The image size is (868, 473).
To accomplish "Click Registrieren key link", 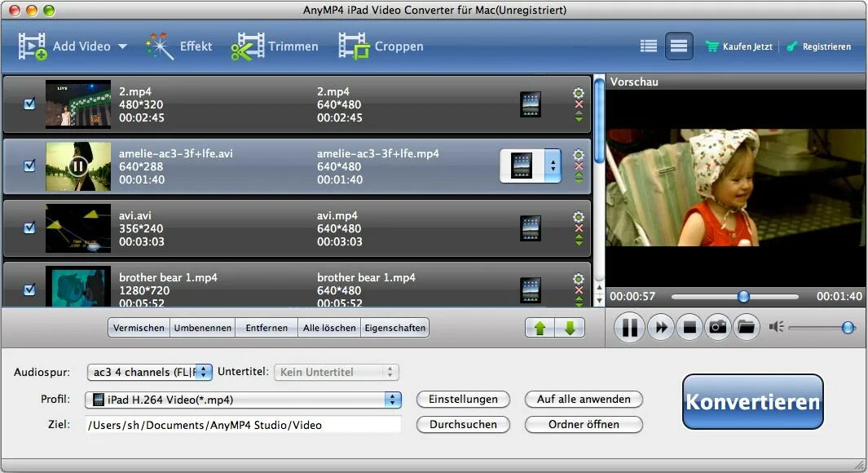I will click(819, 46).
